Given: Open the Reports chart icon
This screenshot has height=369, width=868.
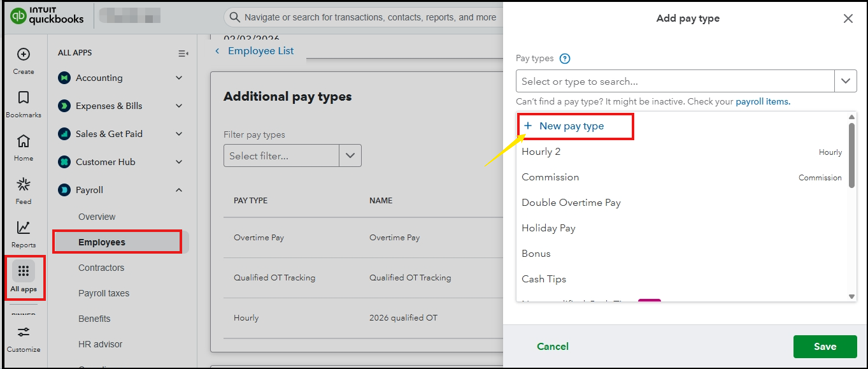Looking at the screenshot, I should coord(24,228).
